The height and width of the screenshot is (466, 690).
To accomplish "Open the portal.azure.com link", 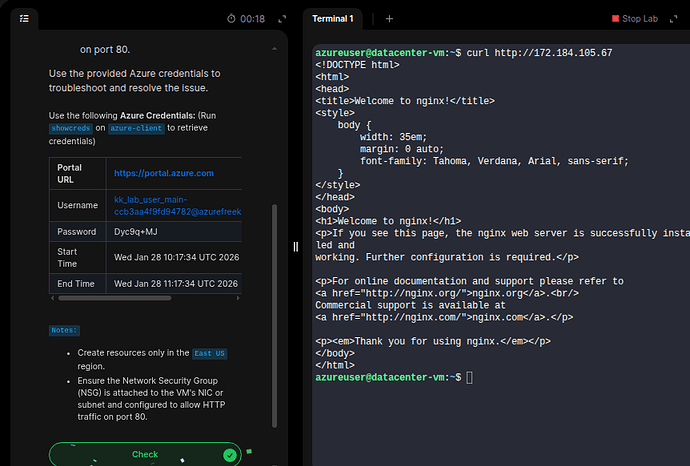I will click(164, 173).
